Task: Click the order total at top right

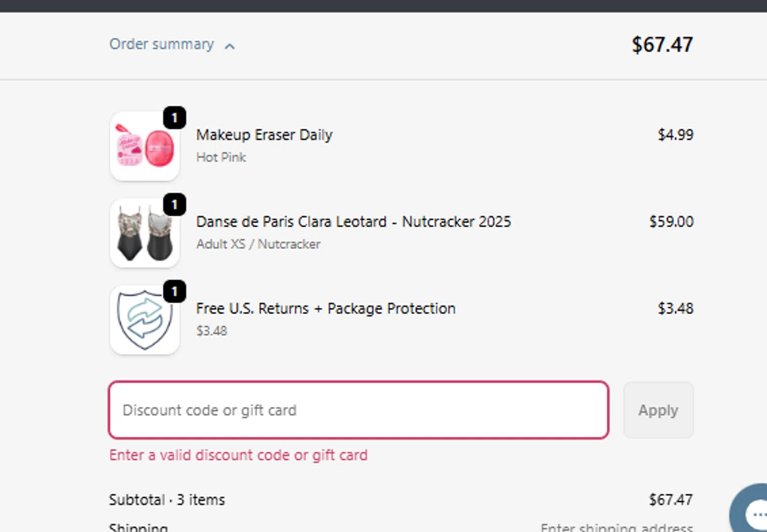Action: click(x=662, y=45)
